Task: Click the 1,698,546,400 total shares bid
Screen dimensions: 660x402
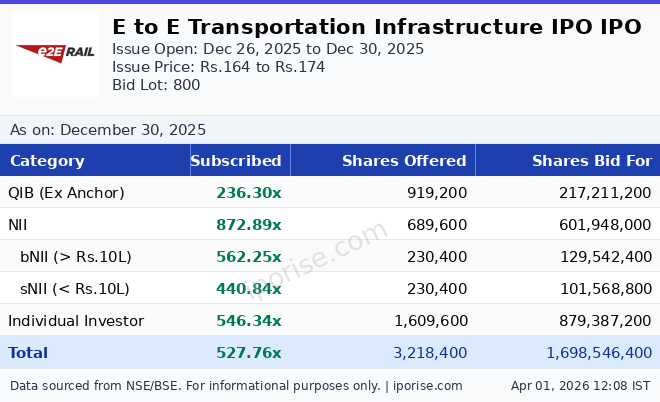Action: [x=599, y=353]
